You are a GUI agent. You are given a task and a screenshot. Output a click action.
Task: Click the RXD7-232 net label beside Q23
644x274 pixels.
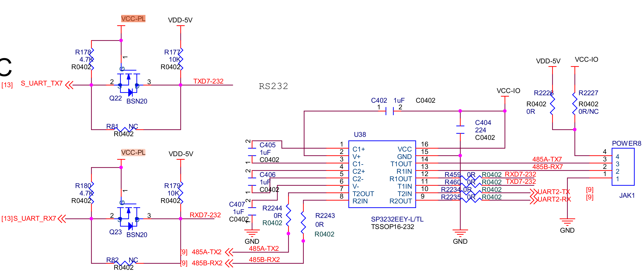click(x=205, y=215)
